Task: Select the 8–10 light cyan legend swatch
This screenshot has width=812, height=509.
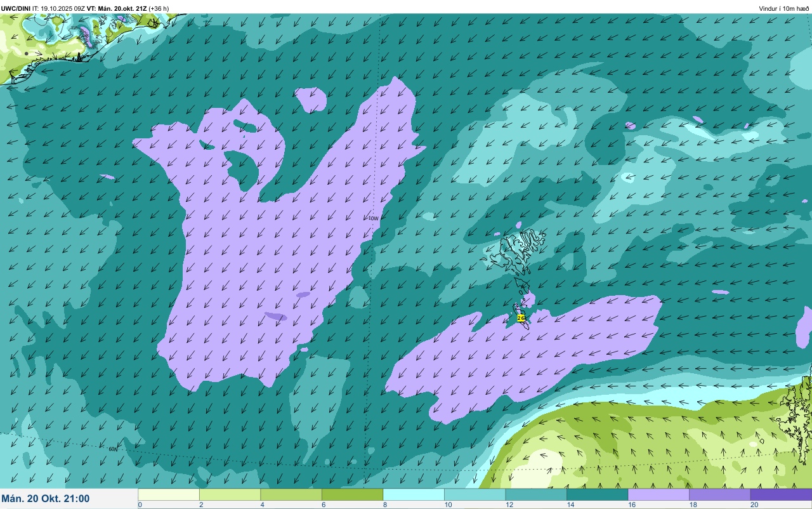Action: coord(414,494)
